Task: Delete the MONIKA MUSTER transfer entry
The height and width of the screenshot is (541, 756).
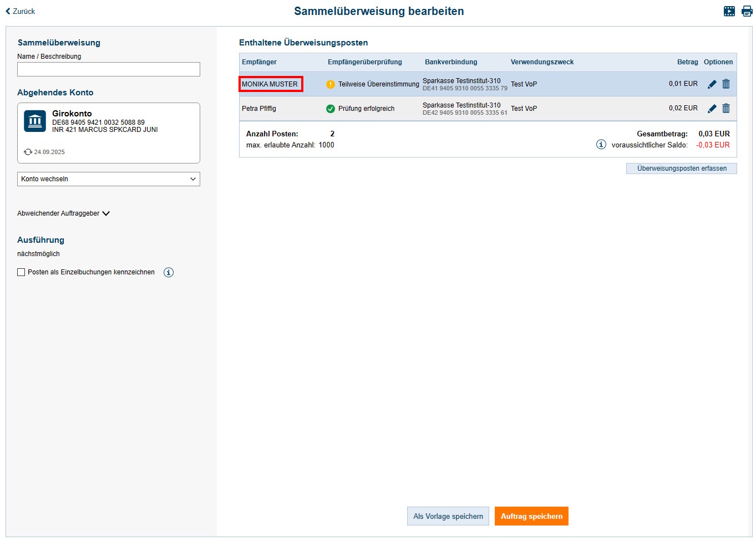Action: (x=726, y=84)
